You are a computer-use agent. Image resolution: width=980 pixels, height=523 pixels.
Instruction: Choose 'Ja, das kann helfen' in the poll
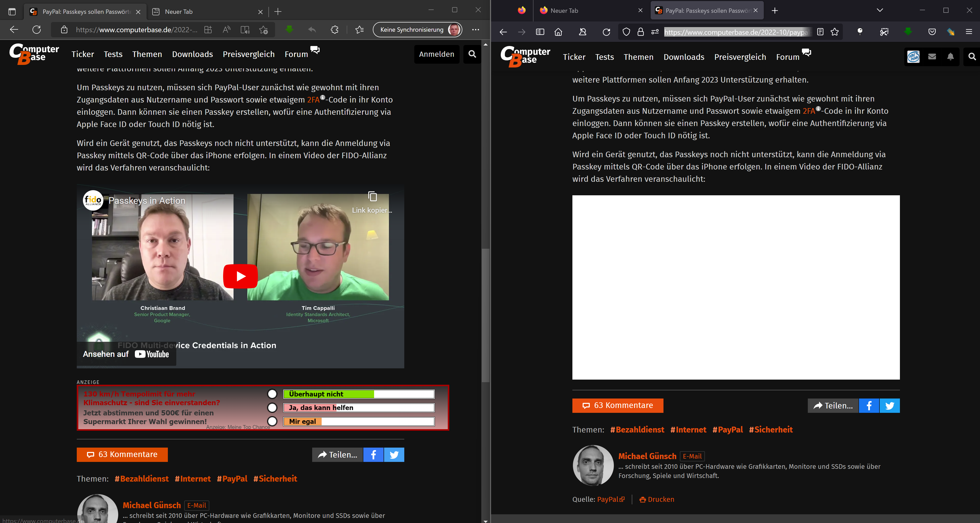[x=273, y=408]
